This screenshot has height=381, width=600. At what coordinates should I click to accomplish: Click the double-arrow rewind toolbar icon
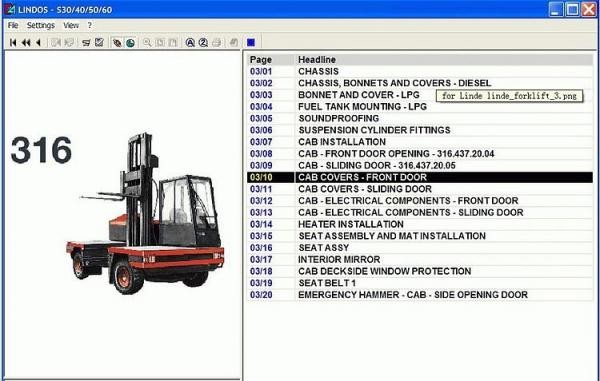[26, 42]
